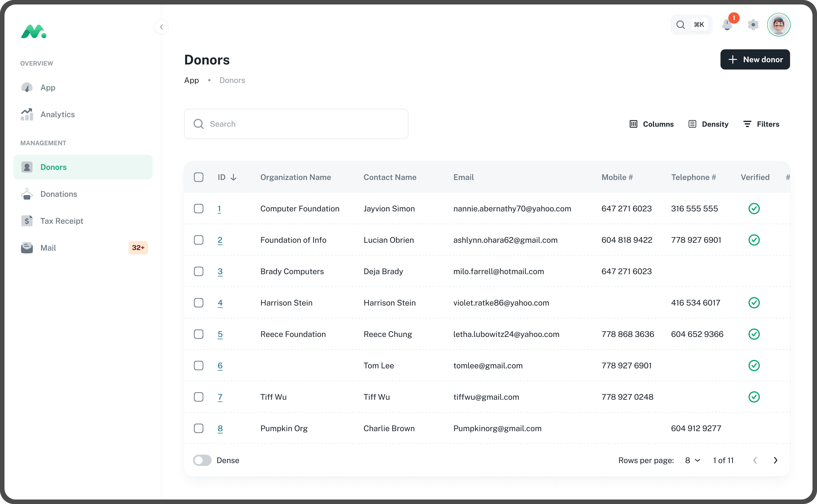Open the Density options icon
817x504 pixels.
click(x=692, y=124)
